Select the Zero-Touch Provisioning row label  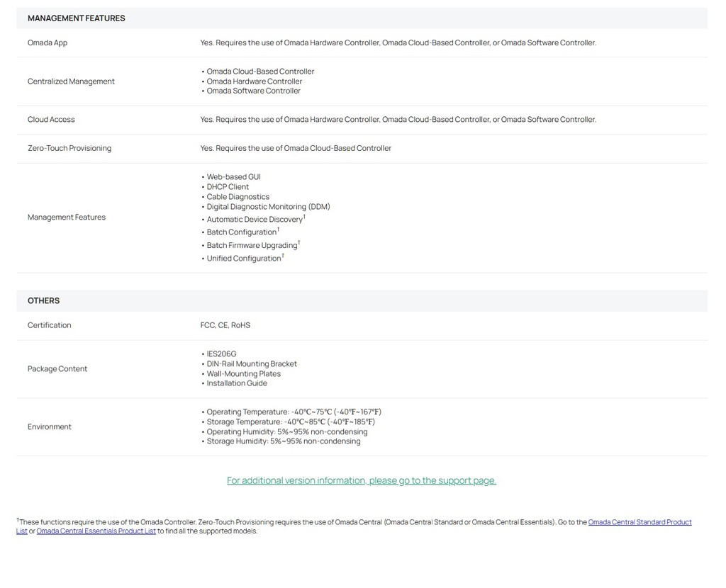coord(69,148)
